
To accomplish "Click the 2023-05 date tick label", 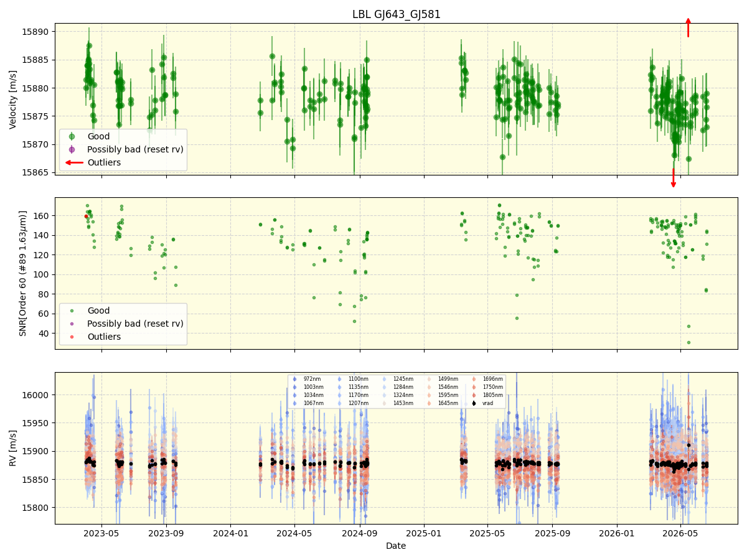I will pos(101,533).
